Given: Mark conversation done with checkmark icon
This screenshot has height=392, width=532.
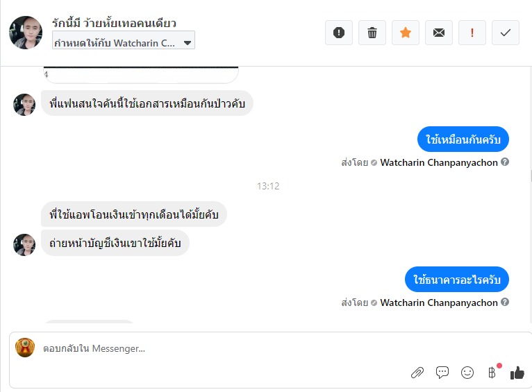Looking at the screenshot, I should click(x=506, y=33).
